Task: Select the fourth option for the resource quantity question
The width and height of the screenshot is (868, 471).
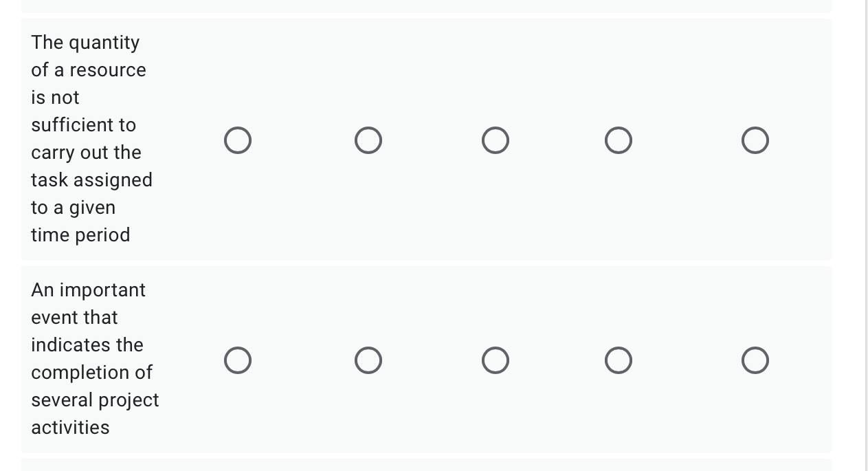Action: 618,140
